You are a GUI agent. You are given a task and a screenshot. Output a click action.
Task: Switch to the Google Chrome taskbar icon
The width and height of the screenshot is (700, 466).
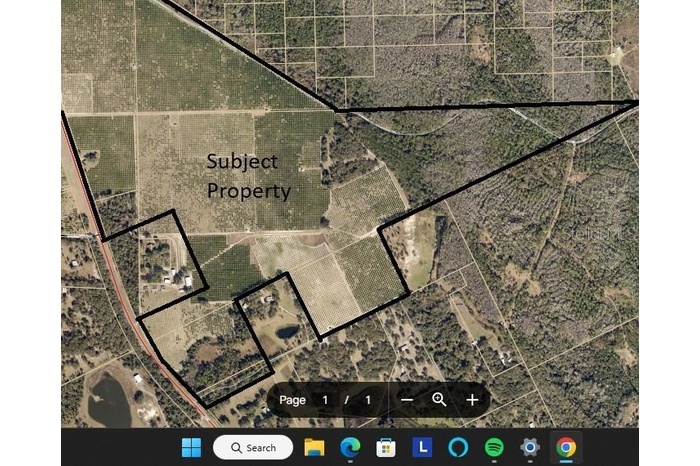(x=566, y=447)
